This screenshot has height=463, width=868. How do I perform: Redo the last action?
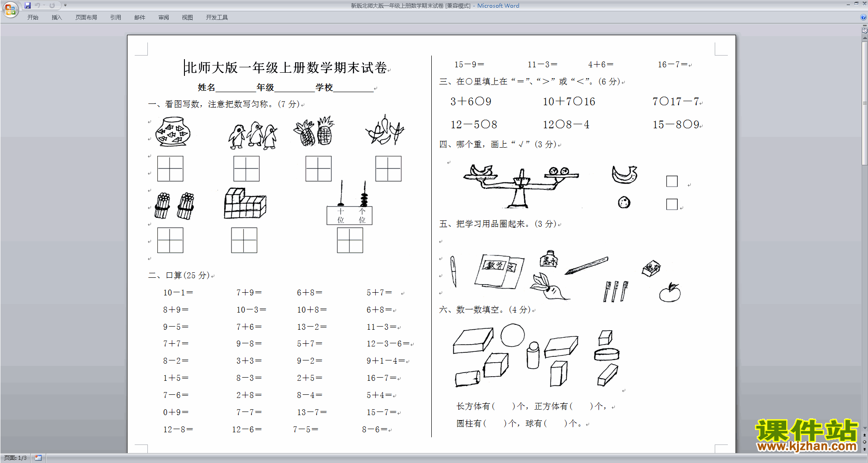52,5
